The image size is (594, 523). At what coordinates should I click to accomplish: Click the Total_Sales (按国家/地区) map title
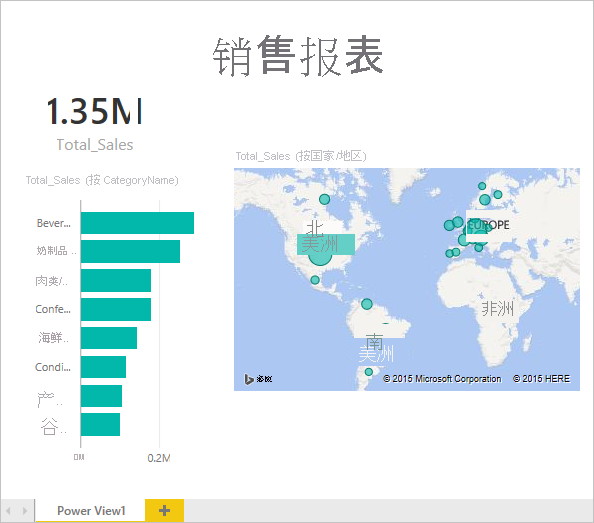click(301, 156)
